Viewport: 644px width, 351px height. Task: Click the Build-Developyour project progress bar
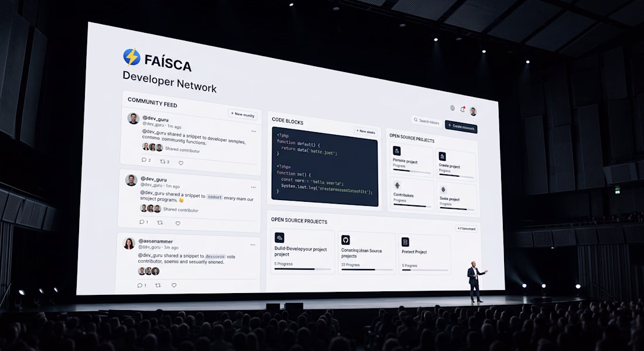[303, 269]
